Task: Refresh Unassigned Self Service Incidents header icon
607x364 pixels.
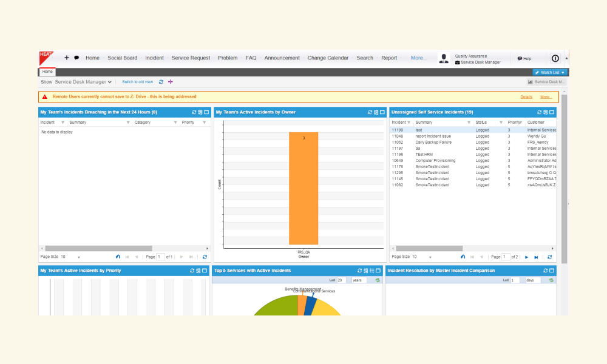Action: (x=539, y=112)
